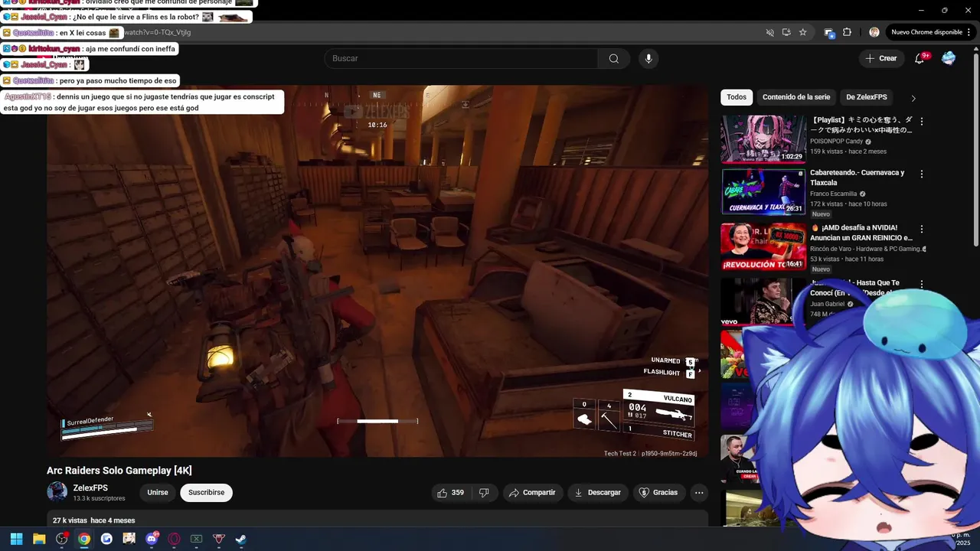Open the POISONPOP Candy playlist thumbnail
Screen dimensions: 980x551
[763, 139]
